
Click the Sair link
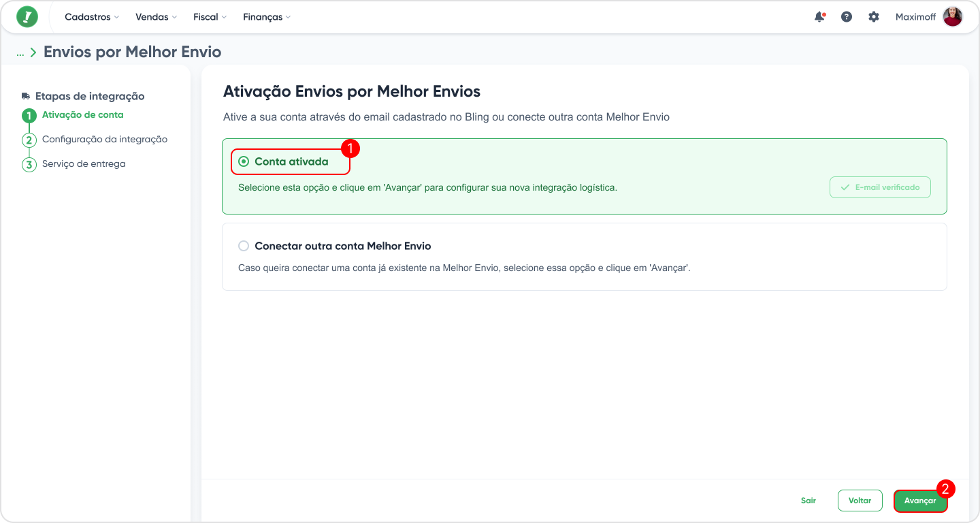tap(808, 501)
